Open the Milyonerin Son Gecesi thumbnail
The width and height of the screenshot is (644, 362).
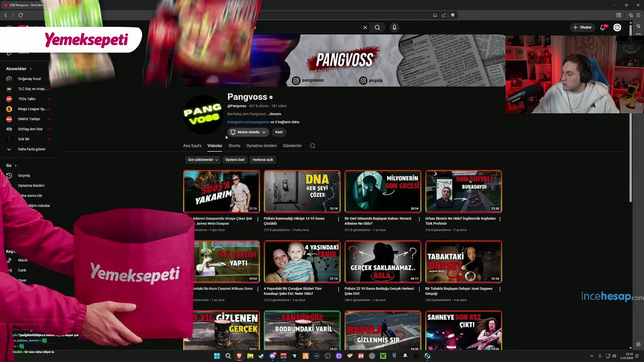[x=383, y=192]
